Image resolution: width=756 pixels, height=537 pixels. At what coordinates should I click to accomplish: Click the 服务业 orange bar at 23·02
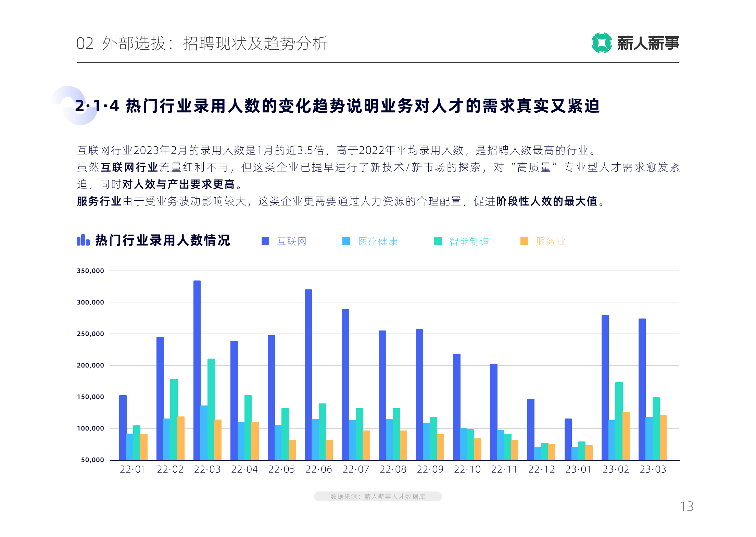(x=626, y=436)
